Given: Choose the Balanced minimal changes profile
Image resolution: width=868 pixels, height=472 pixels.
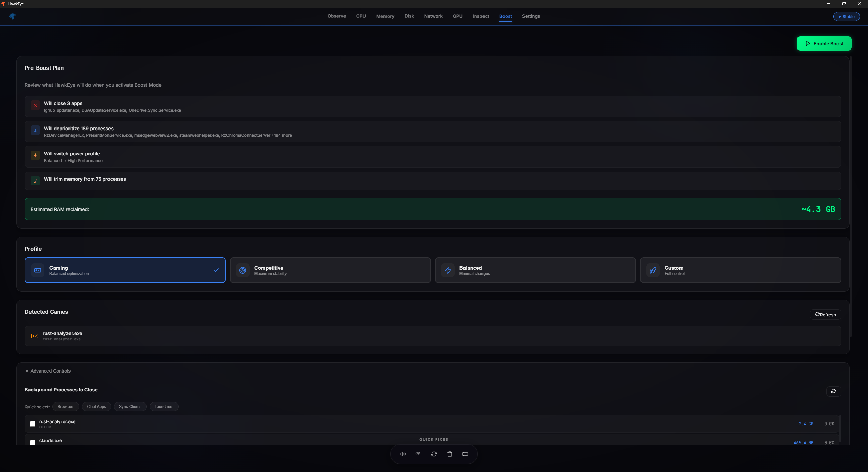Looking at the screenshot, I should tap(535, 270).
